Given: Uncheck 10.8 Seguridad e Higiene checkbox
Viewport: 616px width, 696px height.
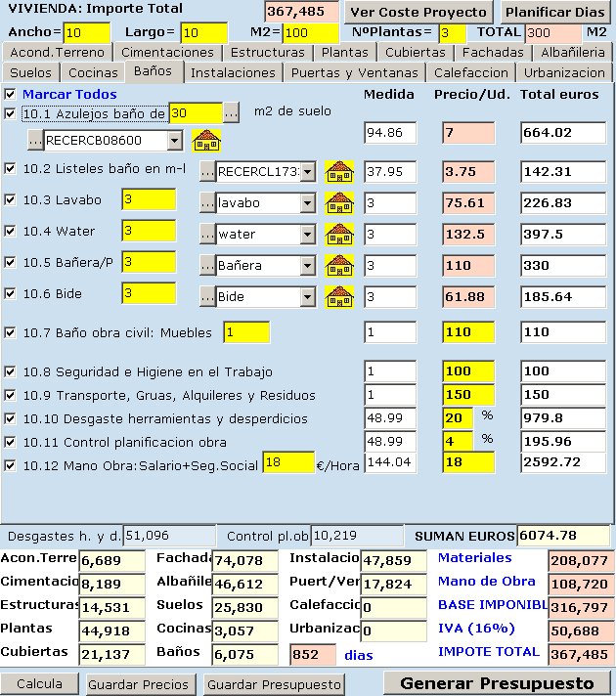Looking at the screenshot, I should [x=10, y=371].
